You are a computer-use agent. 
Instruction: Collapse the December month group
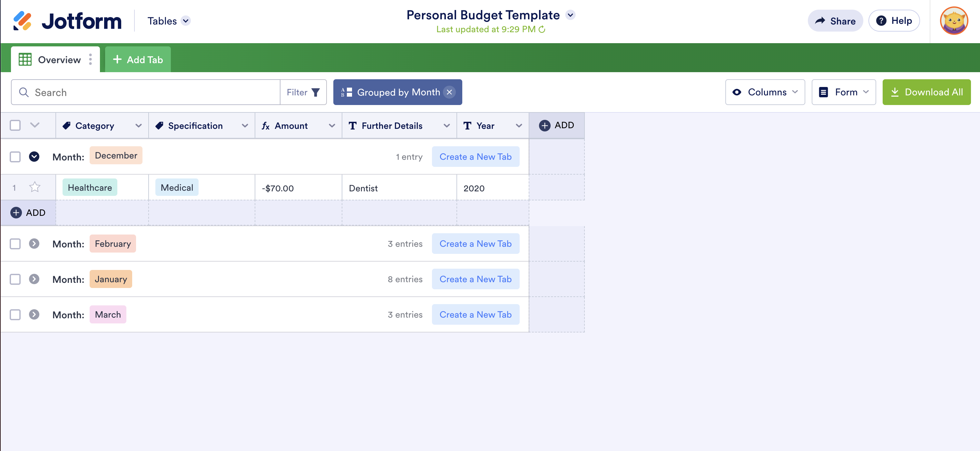pos(34,157)
